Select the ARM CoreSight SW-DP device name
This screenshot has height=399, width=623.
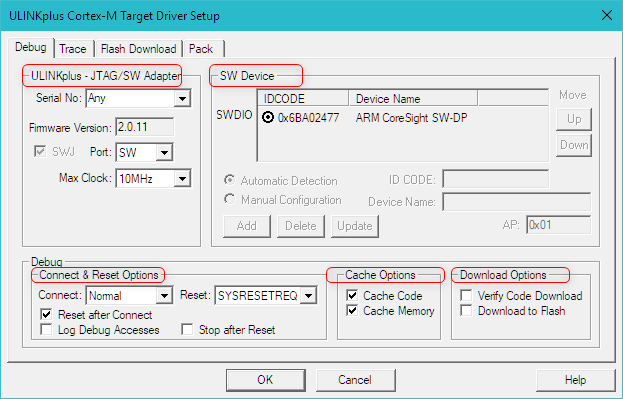[x=411, y=118]
